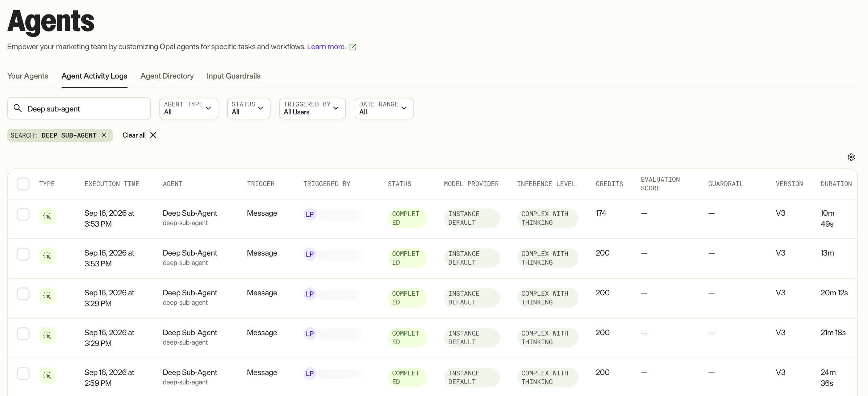The image size is (868, 396).
Task: Click LP avatar in 10m 49s row
Action: [310, 214]
